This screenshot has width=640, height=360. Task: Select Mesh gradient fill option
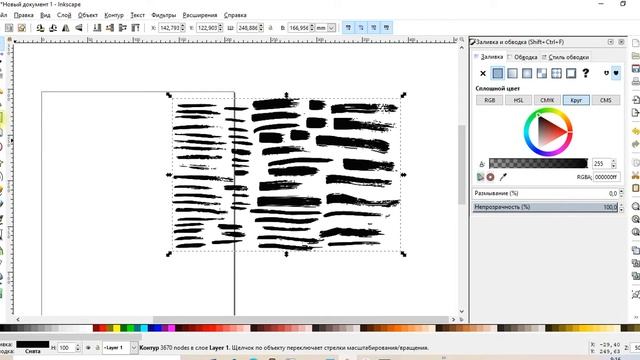[x=542, y=73]
